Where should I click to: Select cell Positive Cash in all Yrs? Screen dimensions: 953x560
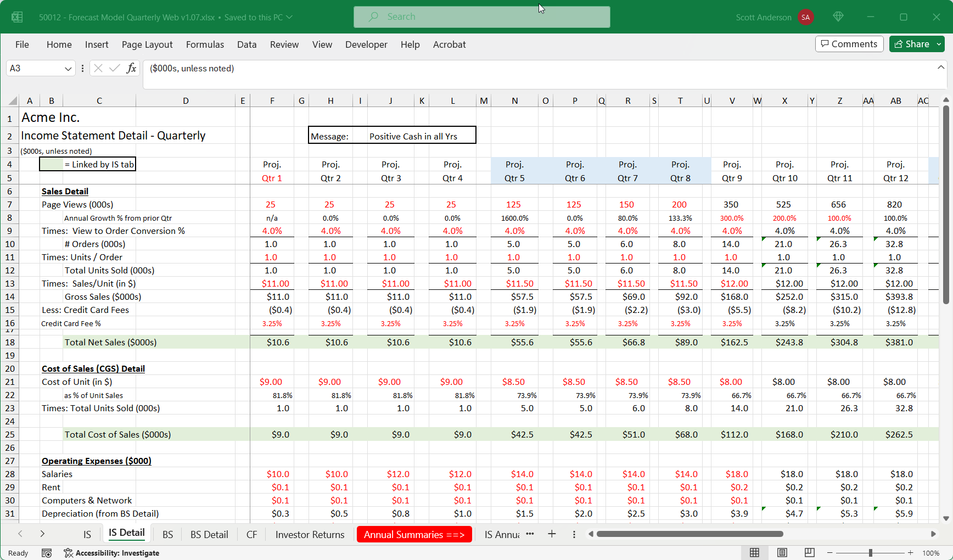(x=413, y=136)
